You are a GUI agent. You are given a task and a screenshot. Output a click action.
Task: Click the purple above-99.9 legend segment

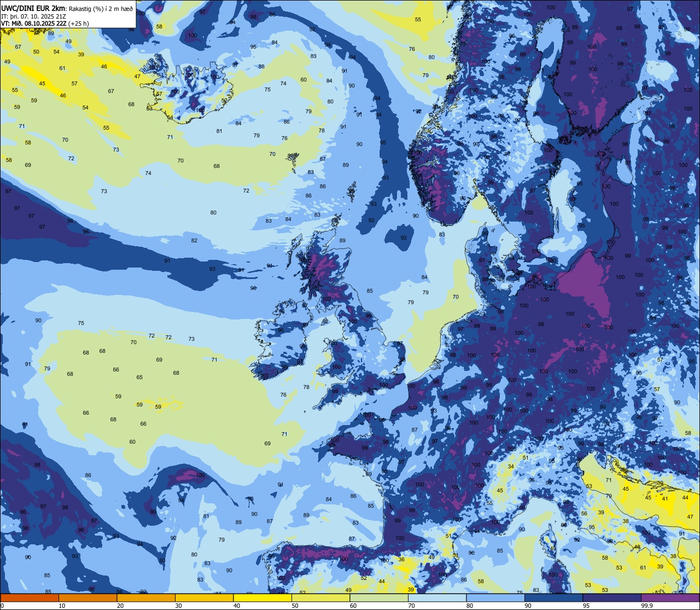click(670, 597)
